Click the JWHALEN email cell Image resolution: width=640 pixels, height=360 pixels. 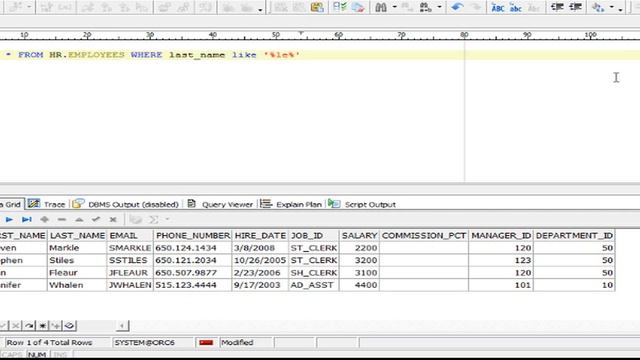130,285
